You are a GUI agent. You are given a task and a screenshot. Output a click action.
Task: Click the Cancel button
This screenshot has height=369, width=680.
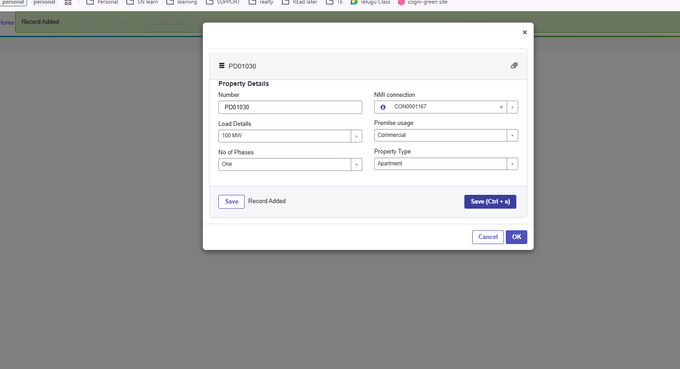pyautogui.click(x=487, y=237)
